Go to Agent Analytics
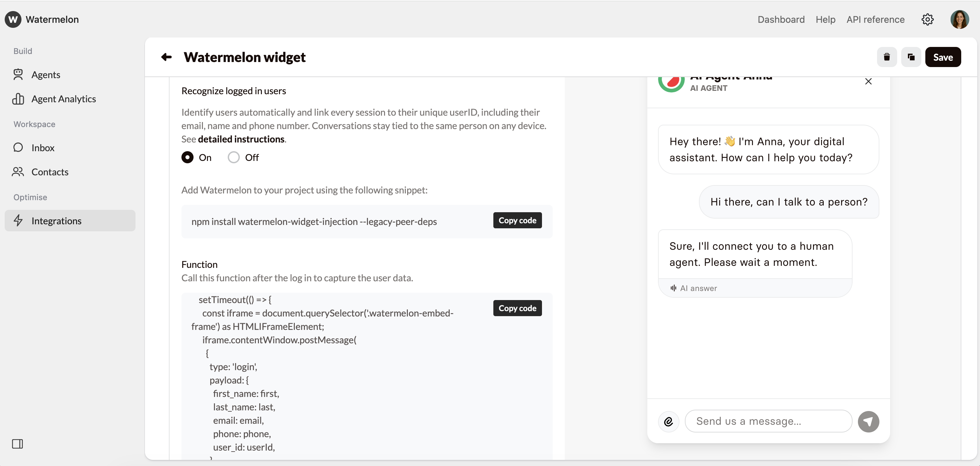Viewport: 980px width, 466px height. click(63, 99)
